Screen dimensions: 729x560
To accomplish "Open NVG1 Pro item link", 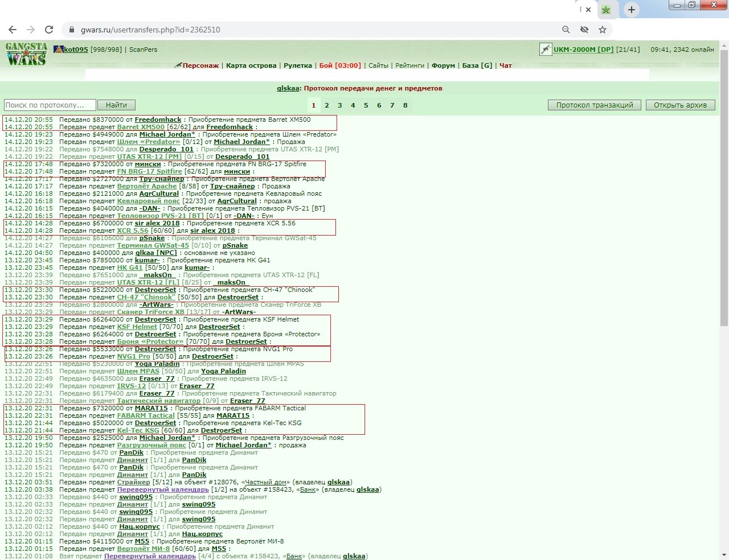I will (134, 356).
